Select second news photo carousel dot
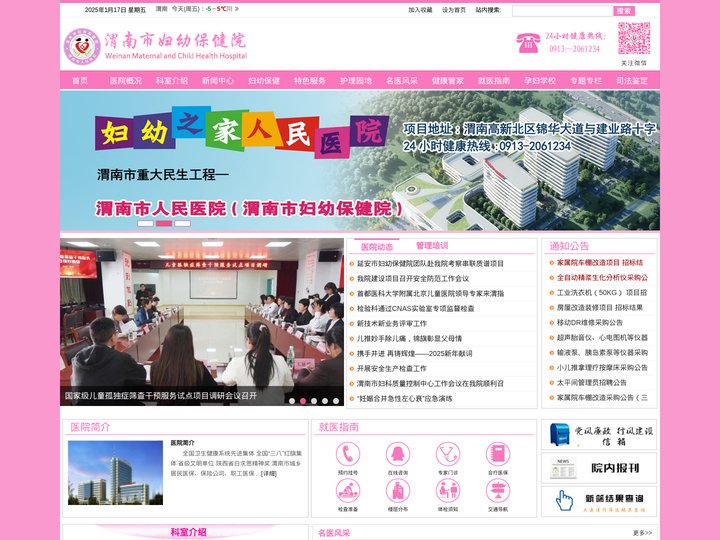The image size is (720, 540). click(x=303, y=401)
